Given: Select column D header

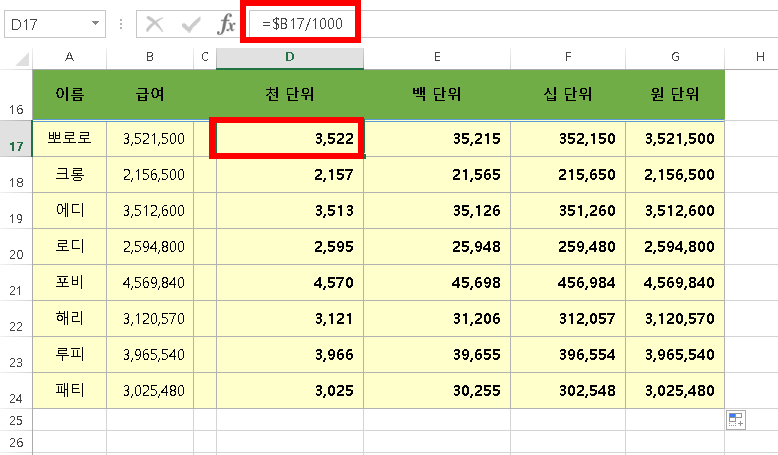Looking at the screenshot, I should pyautogui.click(x=290, y=57).
